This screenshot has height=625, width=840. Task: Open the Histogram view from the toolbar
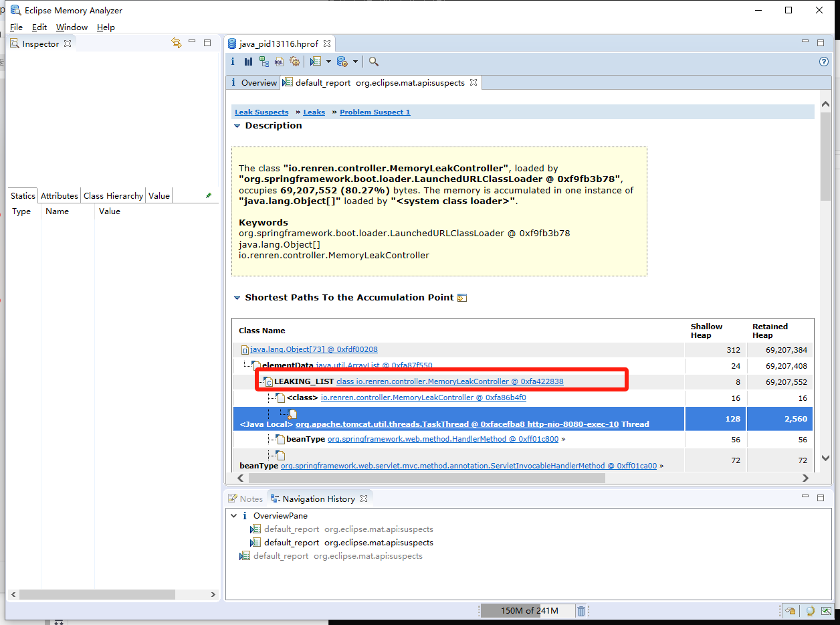(248, 62)
